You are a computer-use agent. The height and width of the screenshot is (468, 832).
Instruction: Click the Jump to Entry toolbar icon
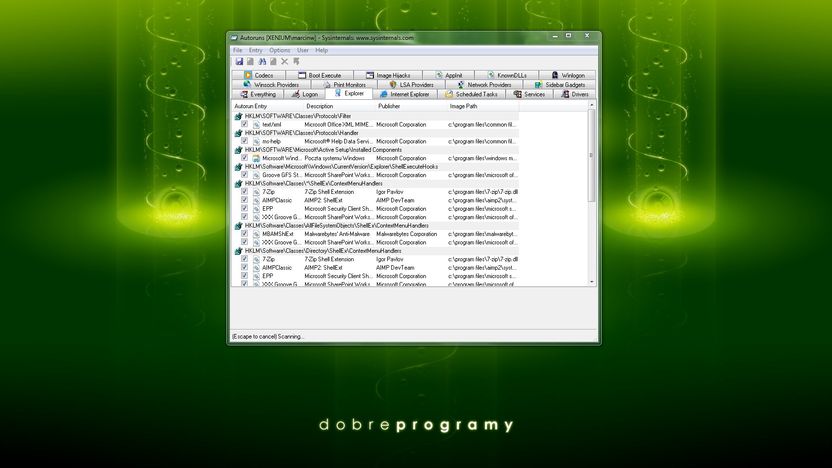(296, 62)
